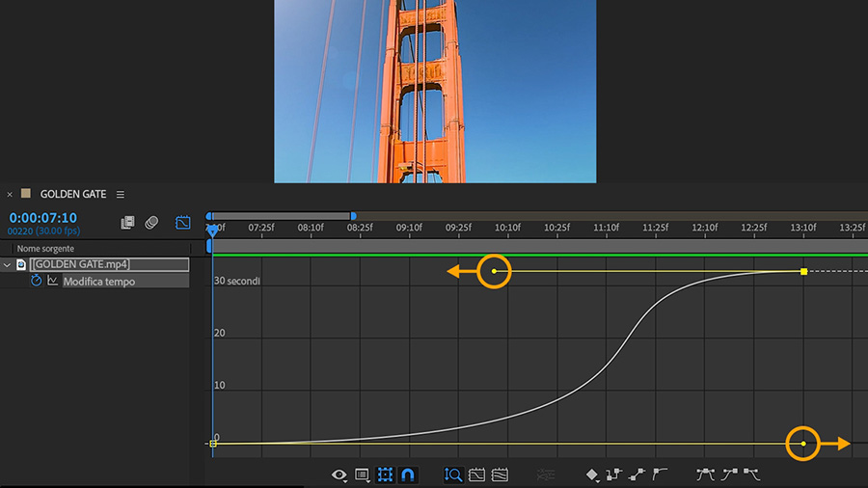Click the current-time indicator playhead
Screen dimensions: 868x488
[212, 230]
